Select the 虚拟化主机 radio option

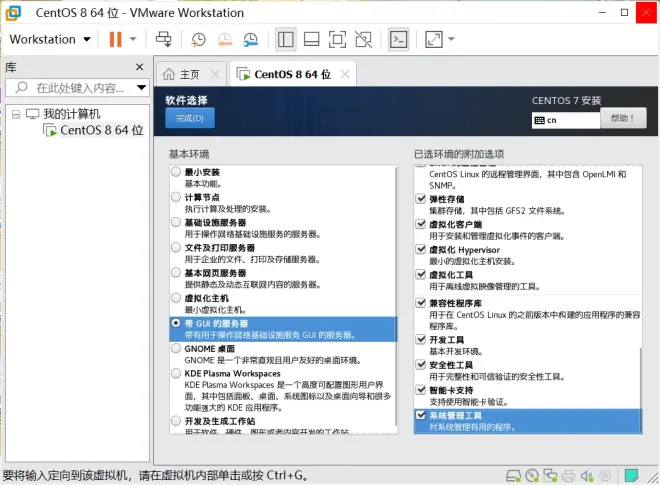tap(176, 298)
